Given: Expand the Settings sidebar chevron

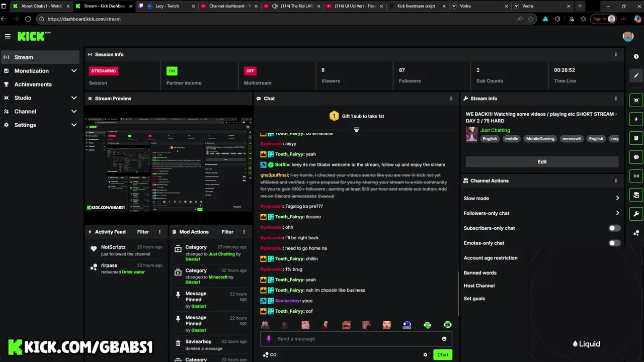Looking at the screenshot, I should 74,125.
